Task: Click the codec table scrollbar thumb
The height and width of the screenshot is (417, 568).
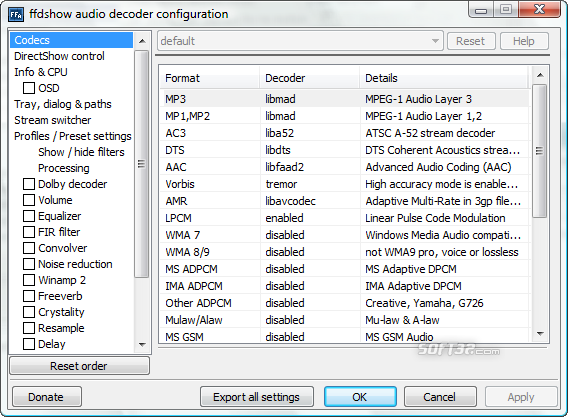Action: click(539, 151)
